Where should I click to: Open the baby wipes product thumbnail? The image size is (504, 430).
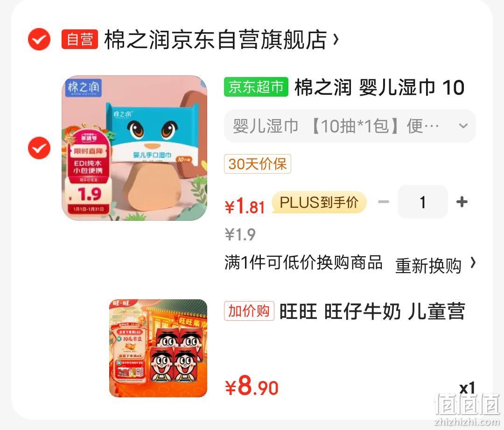[x=134, y=148]
